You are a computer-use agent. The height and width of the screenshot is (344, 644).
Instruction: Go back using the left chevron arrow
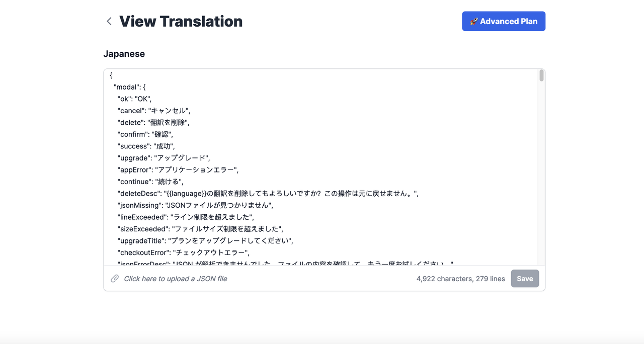coord(109,21)
